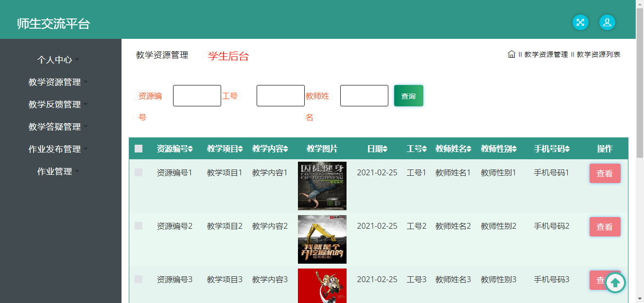
Task: Toggle the select-all checkbox in table header
Action: click(x=139, y=149)
